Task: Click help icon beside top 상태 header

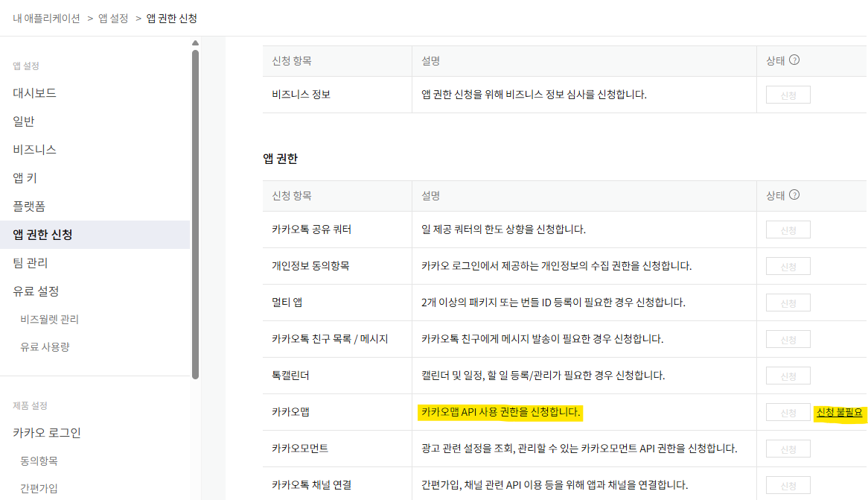Action: pos(794,60)
